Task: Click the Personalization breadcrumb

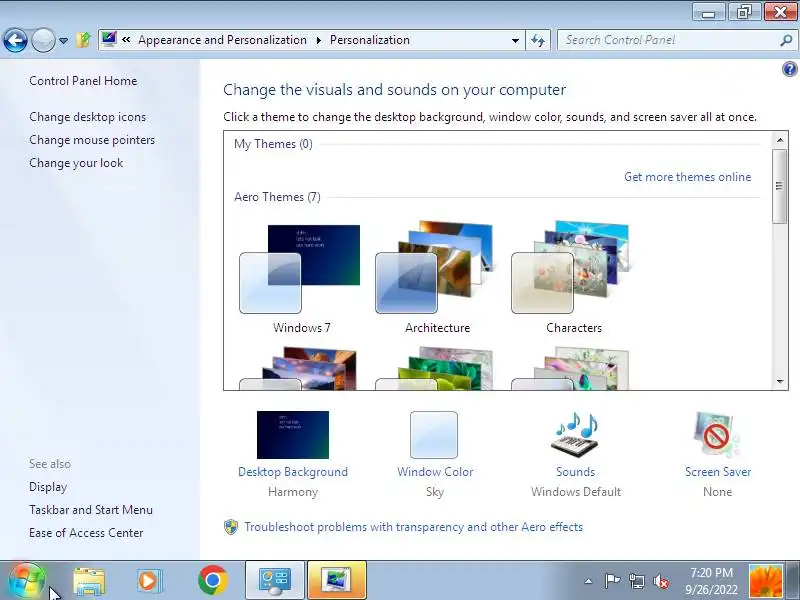Action: (370, 40)
